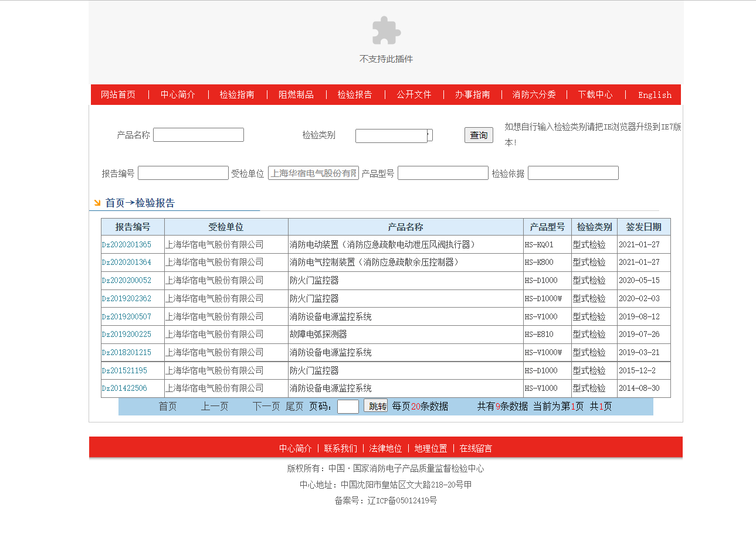
Task: Jump to 尾页 in pagination
Action: pyautogui.click(x=294, y=407)
